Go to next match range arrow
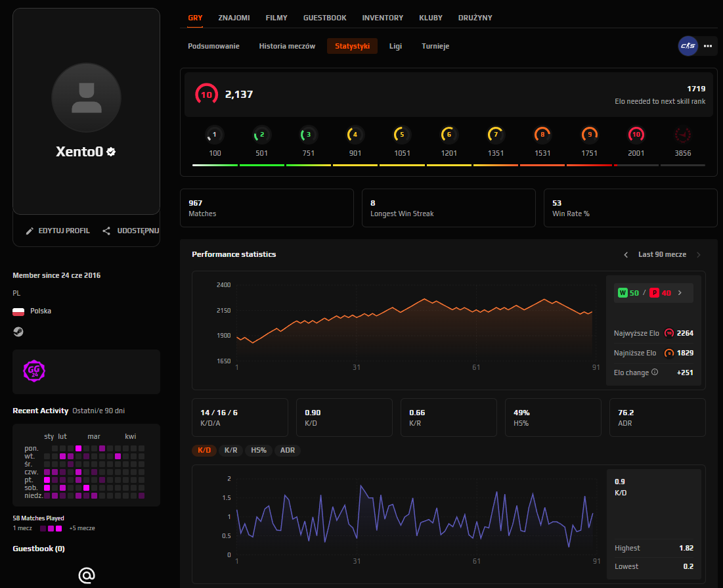The width and height of the screenshot is (723, 588). tap(699, 254)
